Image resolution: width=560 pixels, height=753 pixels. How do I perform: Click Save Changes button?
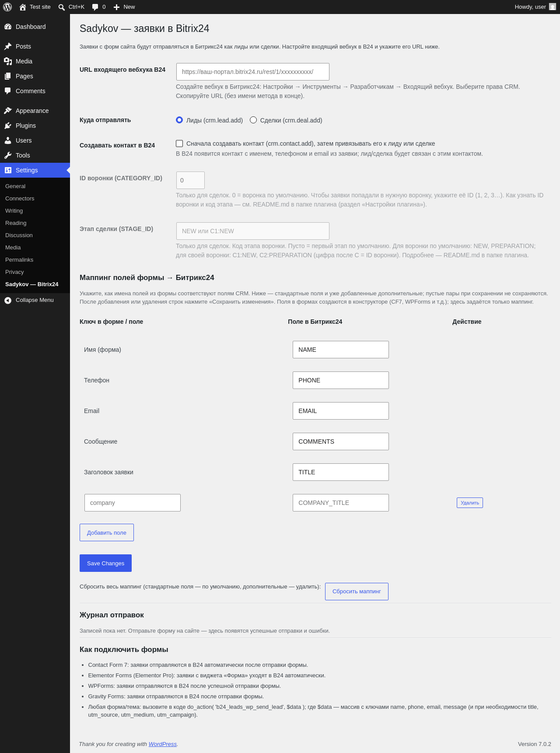tap(105, 563)
